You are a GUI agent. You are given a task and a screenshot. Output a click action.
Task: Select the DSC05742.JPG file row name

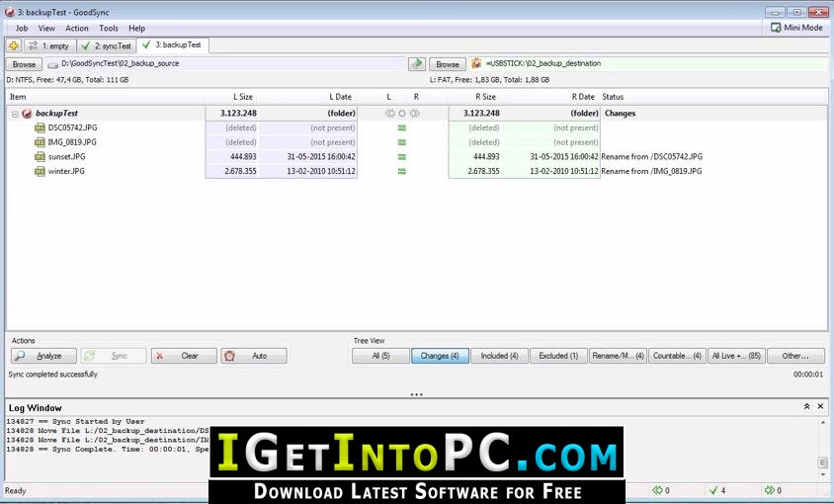click(x=73, y=127)
